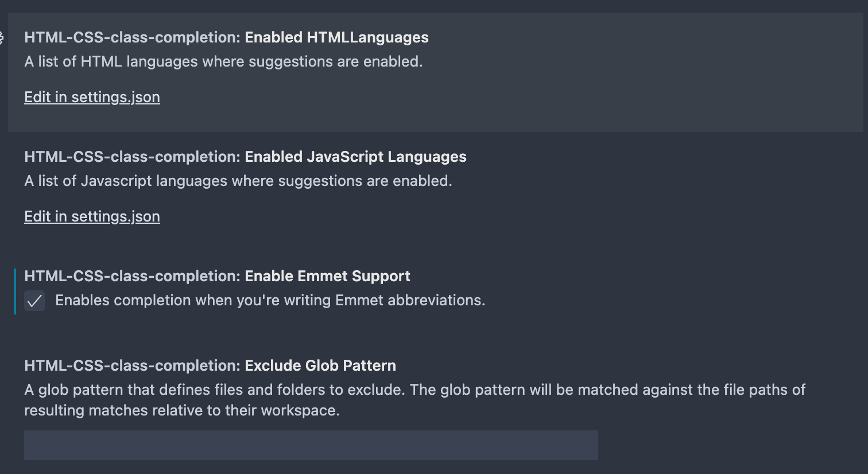Click the extension prefix before Enabled HTMLLanguages
This screenshot has height=474, width=868.
[x=132, y=37]
